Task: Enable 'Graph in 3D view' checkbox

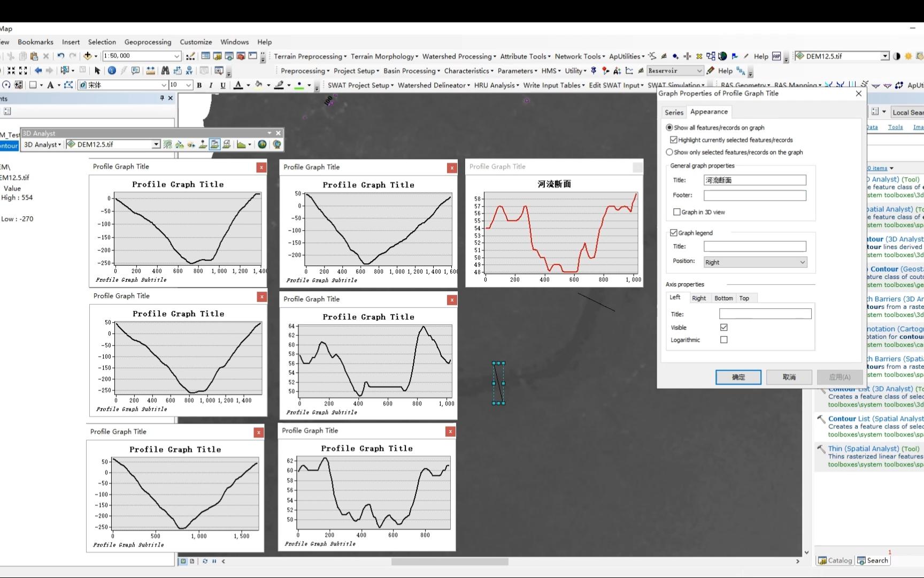Action: point(677,212)
